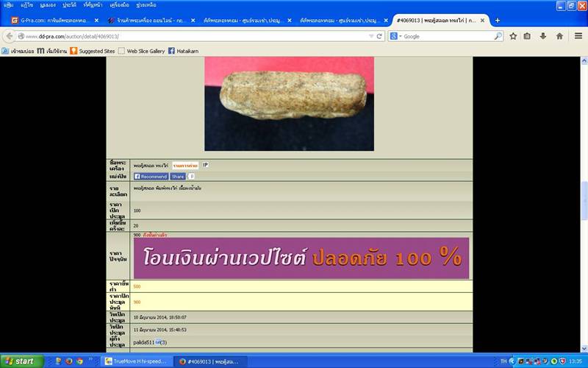Open the Web Slice Gallery bookmark

pyautogui.click(x=141, y=51)
